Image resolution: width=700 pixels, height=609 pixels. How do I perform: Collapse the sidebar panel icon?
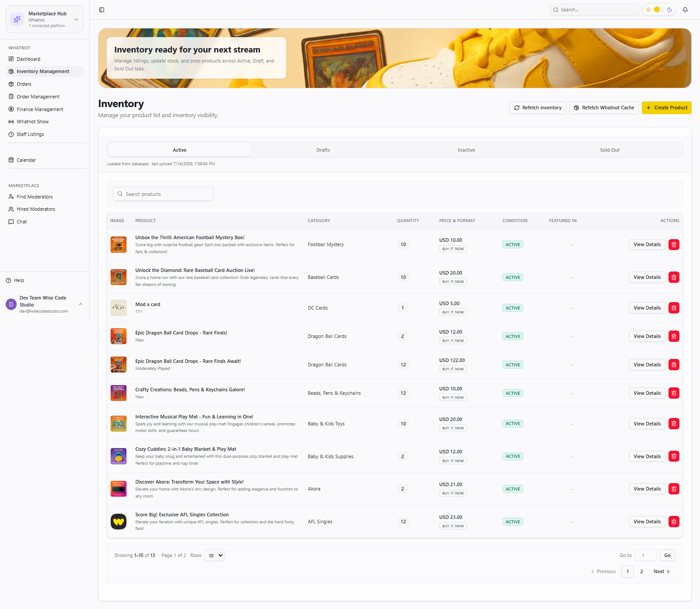101,10
